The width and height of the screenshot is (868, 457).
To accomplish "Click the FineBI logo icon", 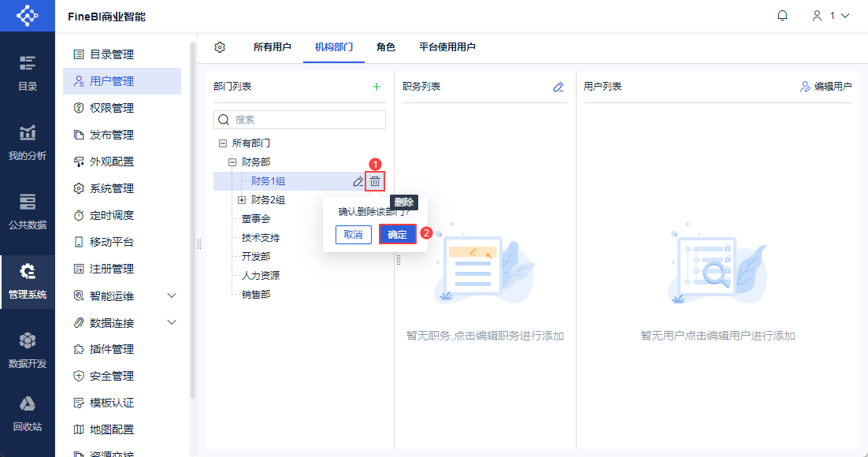I will pos(27,16).
